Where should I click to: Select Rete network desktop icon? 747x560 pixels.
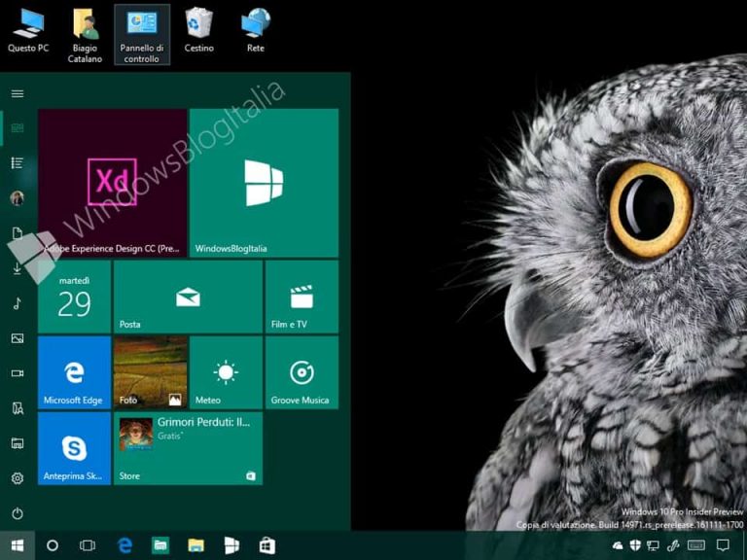click(256, 31)
